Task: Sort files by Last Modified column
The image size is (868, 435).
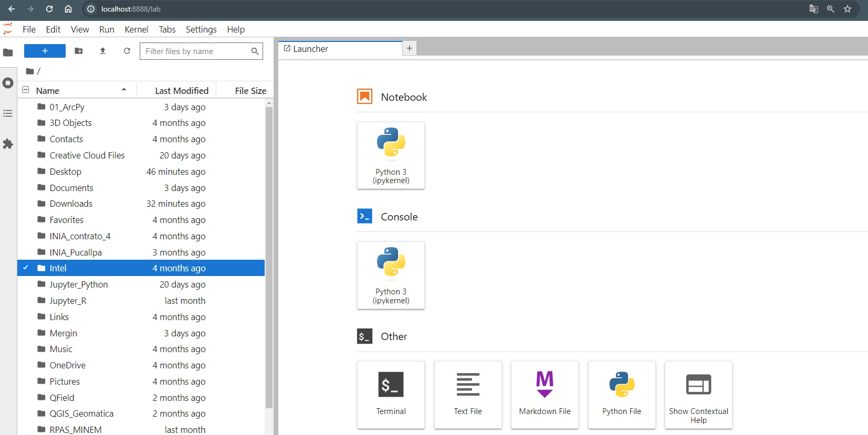Action: tap(177, 90)
